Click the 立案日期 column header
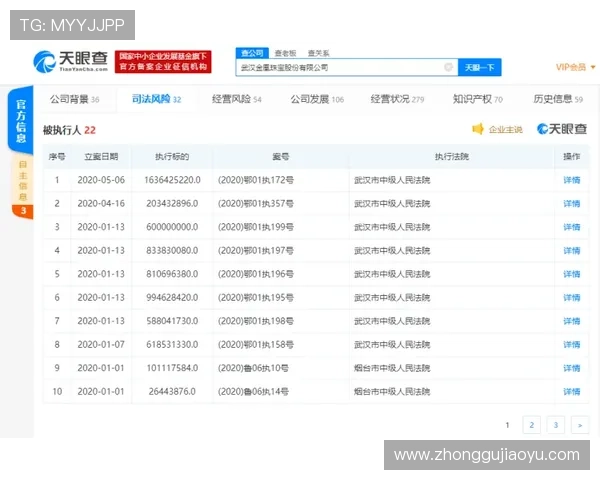Viewport: 600px width, 480px height. [x=101, y=157]
